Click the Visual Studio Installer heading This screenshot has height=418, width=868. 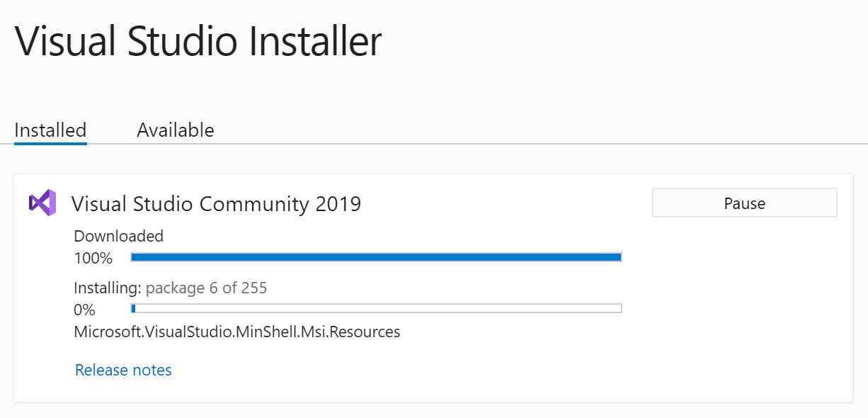[198, 41]
